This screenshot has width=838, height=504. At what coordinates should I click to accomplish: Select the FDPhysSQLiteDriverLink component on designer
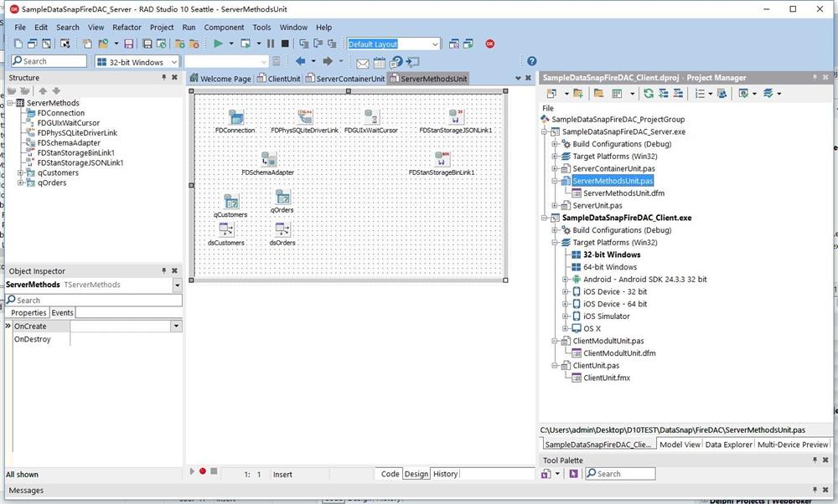click(305, 116)
